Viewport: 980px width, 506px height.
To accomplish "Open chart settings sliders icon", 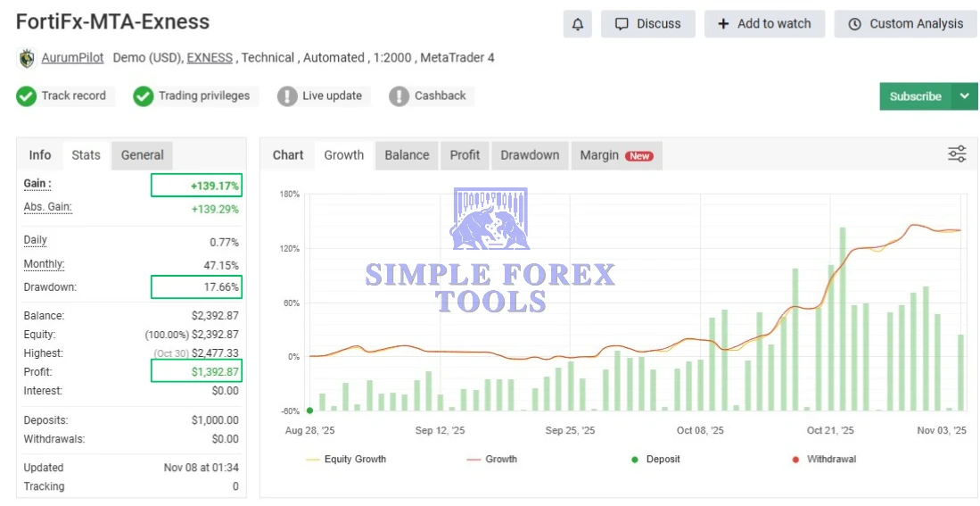I will 957,154.
